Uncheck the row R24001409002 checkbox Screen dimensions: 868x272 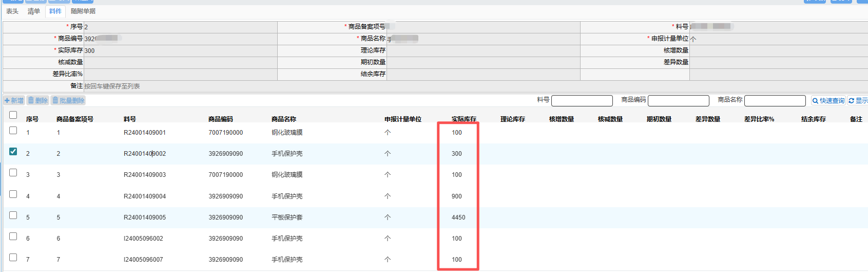13,152
